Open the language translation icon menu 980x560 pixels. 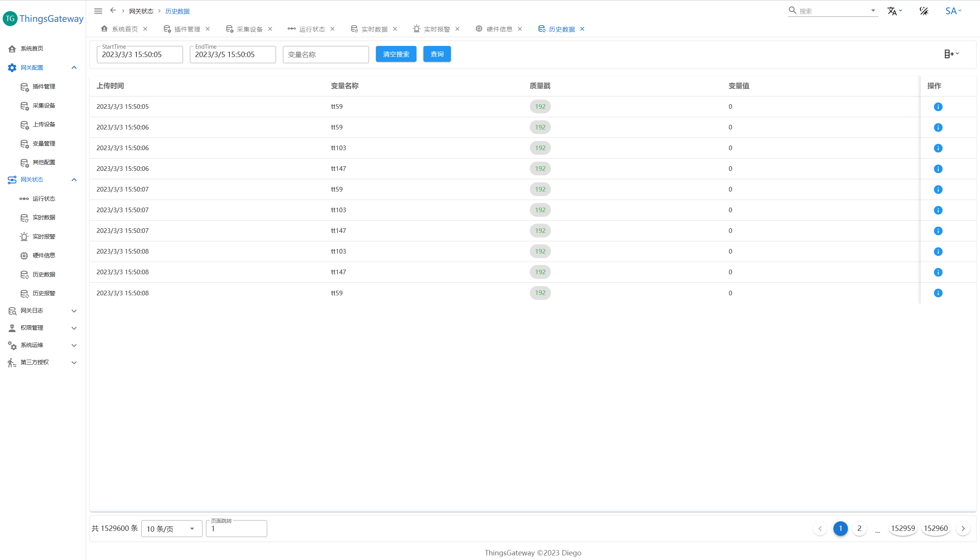coord(894,11)
